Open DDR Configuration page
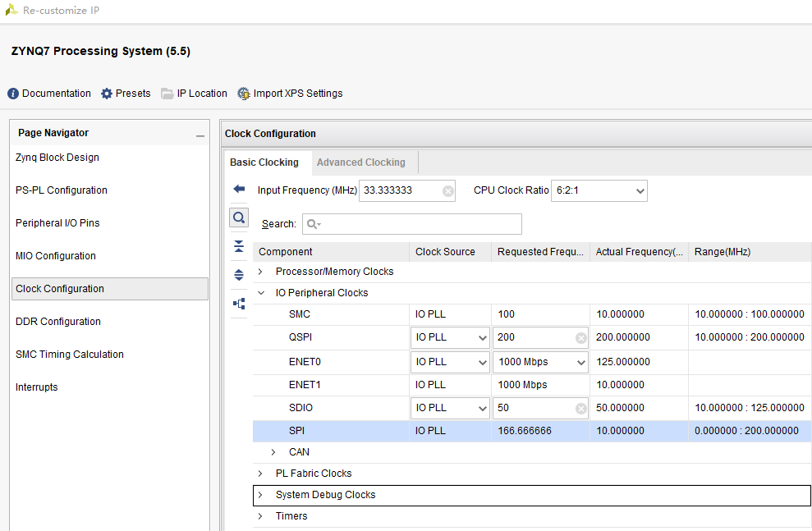The width and height of the screenshot is (812, 531). click(58, 322)
